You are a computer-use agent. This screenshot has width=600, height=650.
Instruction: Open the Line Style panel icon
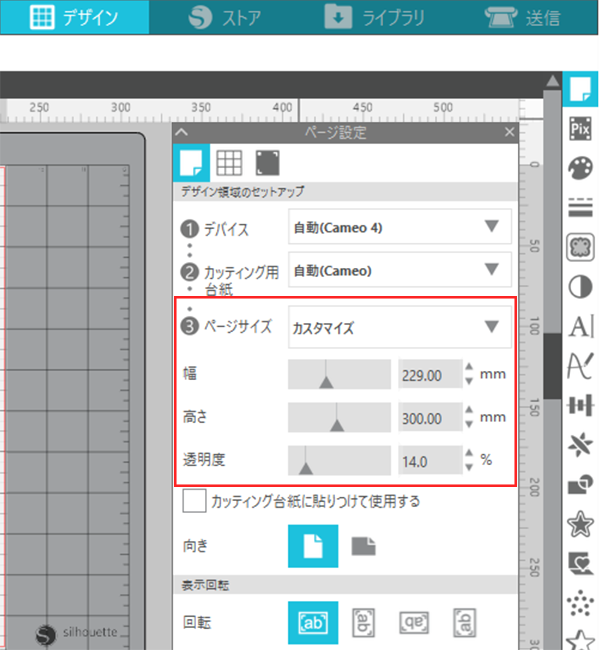pos(580,207)
